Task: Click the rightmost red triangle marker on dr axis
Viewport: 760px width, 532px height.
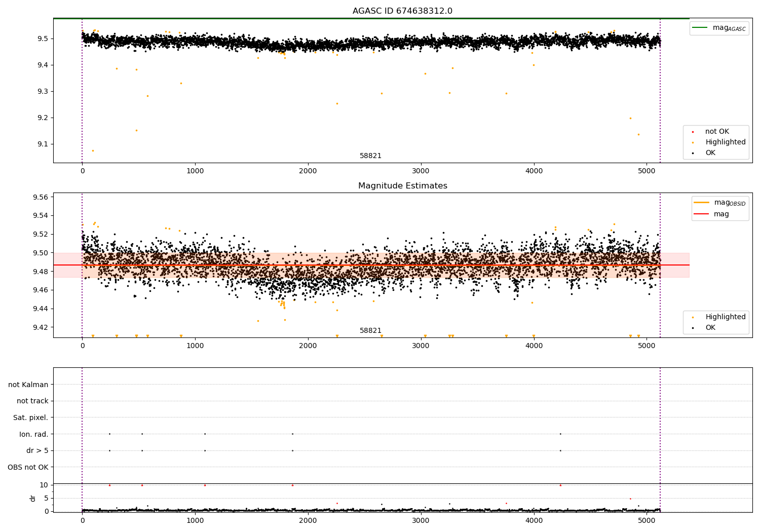Action: (560, 485)
